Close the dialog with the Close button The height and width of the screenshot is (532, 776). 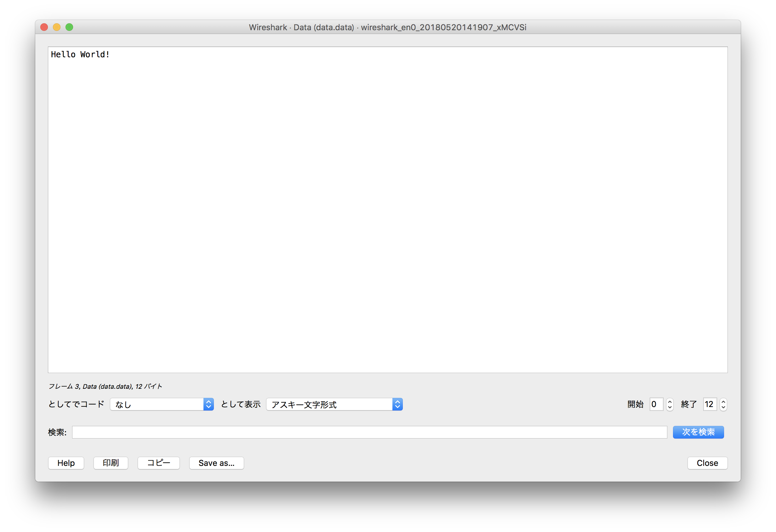pyautogui.click(x=707, y=463)
